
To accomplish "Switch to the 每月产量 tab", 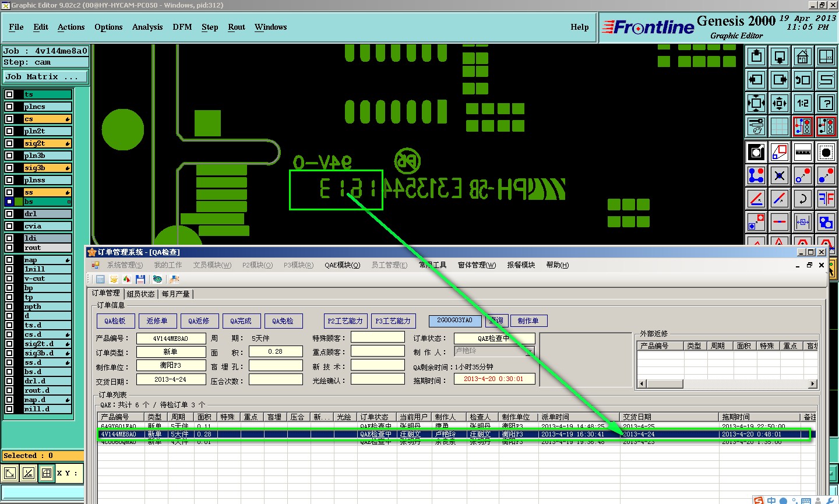I will click(176, 294).
